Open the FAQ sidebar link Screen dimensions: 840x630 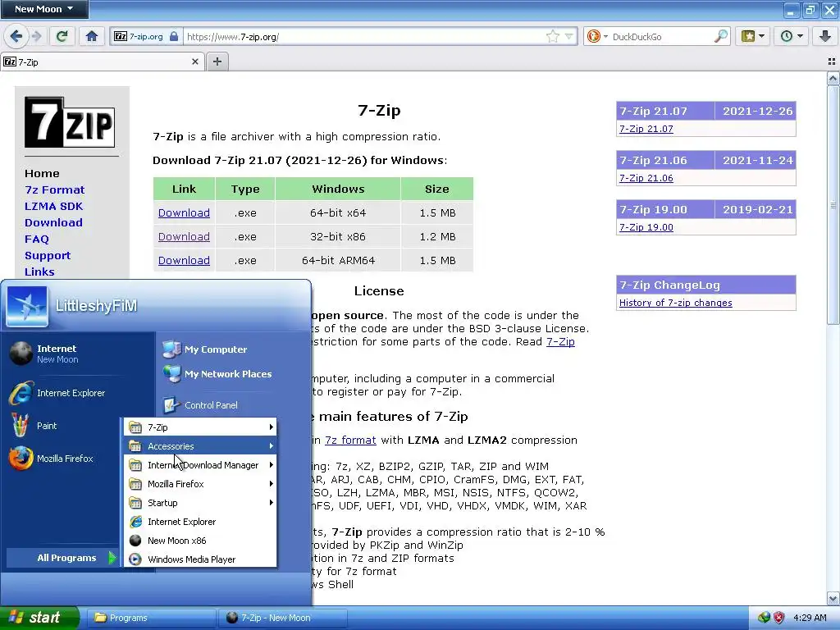[x=36, y=240]
